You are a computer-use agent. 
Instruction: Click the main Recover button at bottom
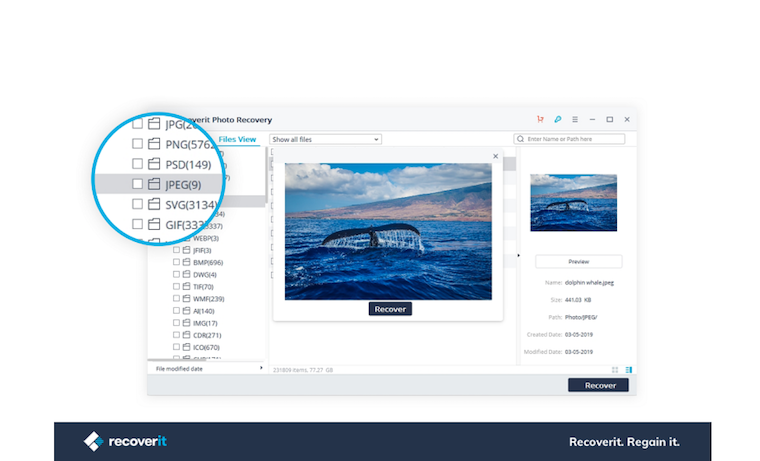[x=599, y=385]
